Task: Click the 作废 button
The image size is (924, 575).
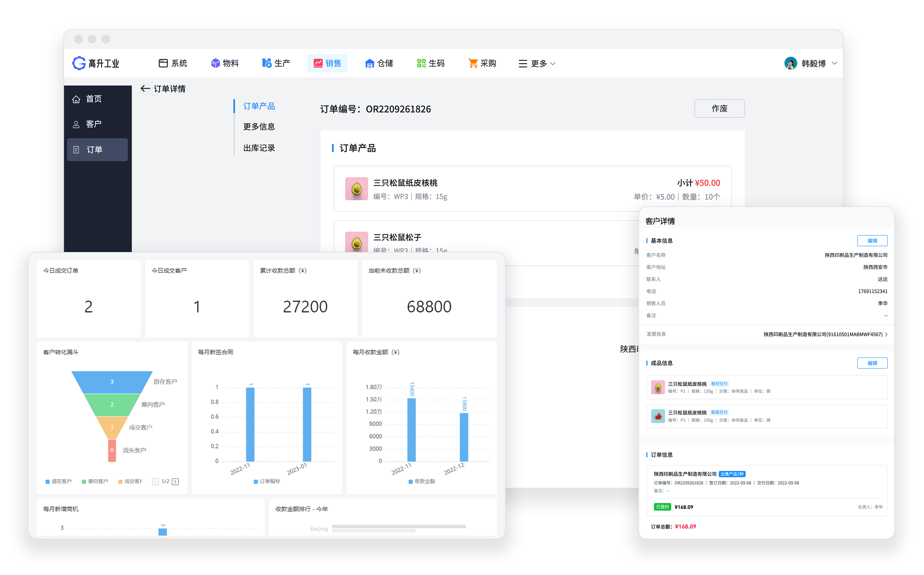Action: point(719,108)
